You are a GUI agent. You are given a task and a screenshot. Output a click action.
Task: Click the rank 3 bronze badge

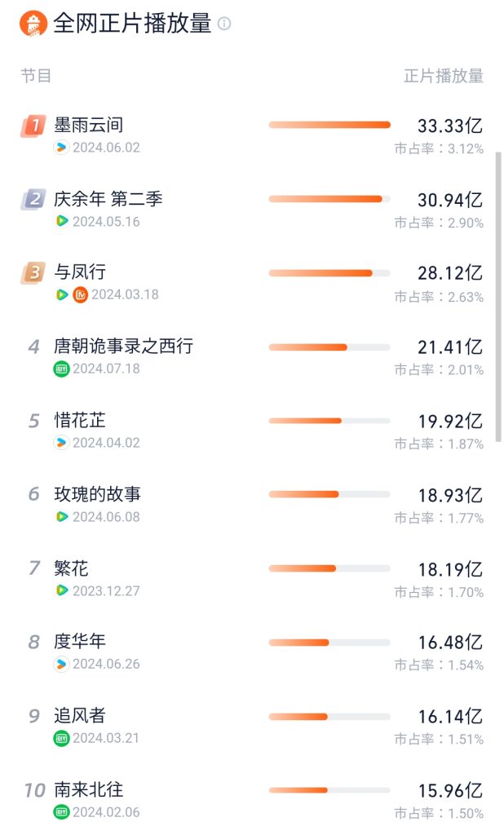(x=33, y=272)
